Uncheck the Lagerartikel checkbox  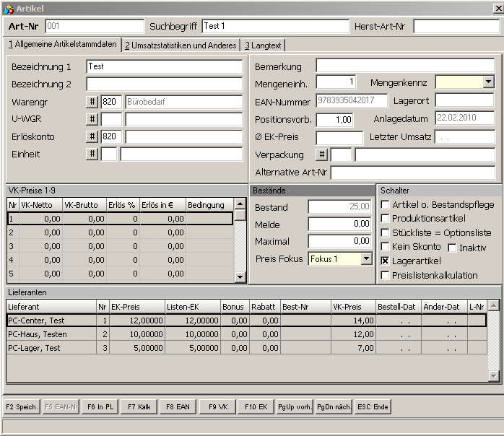coord(386,261)
